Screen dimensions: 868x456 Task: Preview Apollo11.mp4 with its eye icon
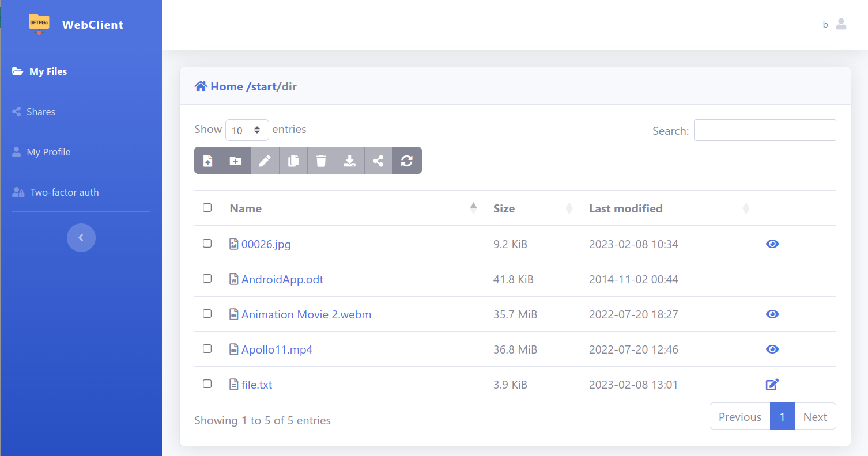click(772, 349)
